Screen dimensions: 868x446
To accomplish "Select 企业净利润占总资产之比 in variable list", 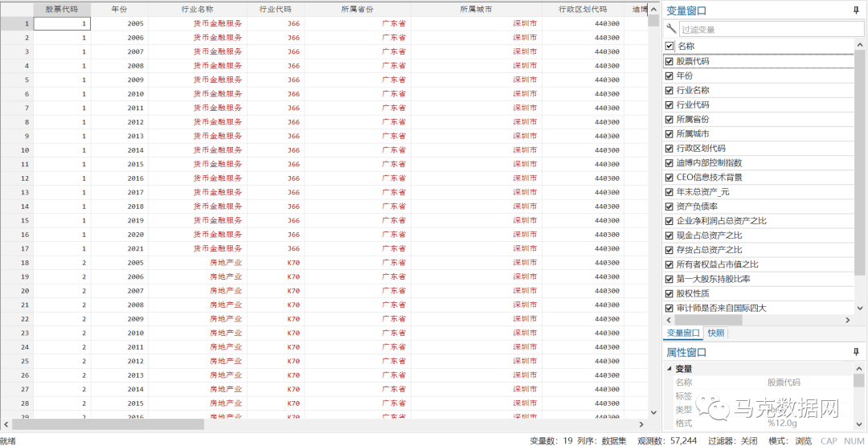I will point(721,221).
